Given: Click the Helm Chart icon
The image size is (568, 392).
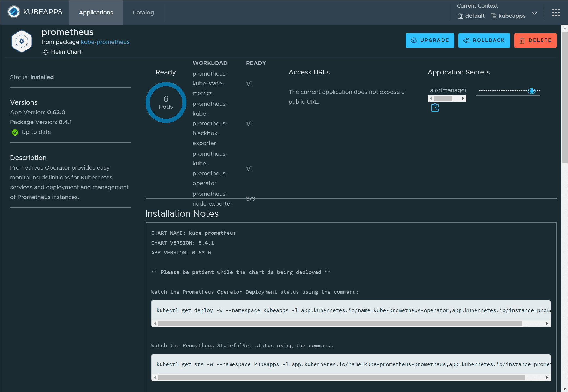Looking at the screenshot, I should [46, 52].
